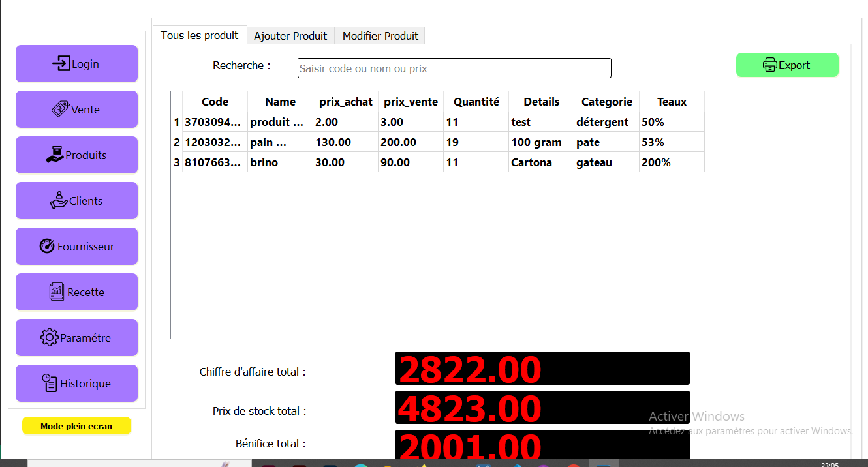
Task: Click the Produits hand icon
Action: pos(55,155)
